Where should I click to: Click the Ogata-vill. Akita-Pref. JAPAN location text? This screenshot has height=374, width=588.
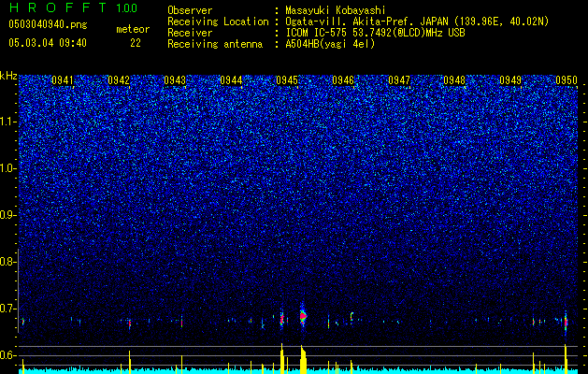click(417, 22)
